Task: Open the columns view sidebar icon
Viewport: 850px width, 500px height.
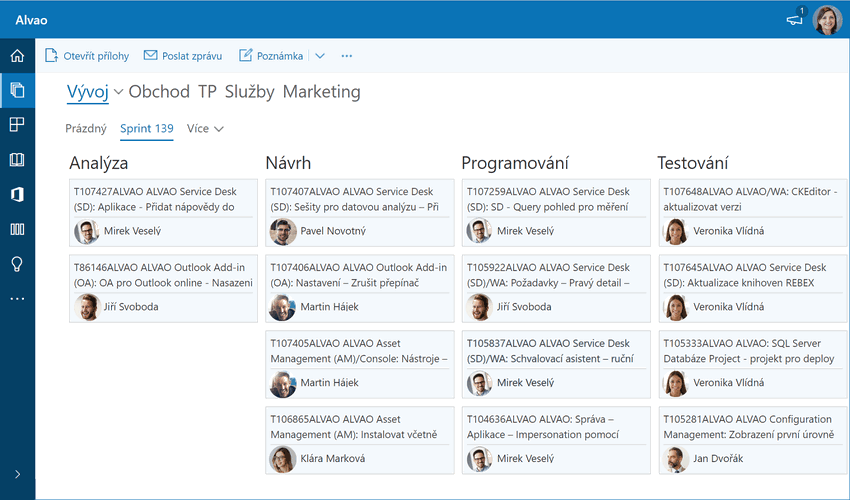Action: [x=17, y=229]
